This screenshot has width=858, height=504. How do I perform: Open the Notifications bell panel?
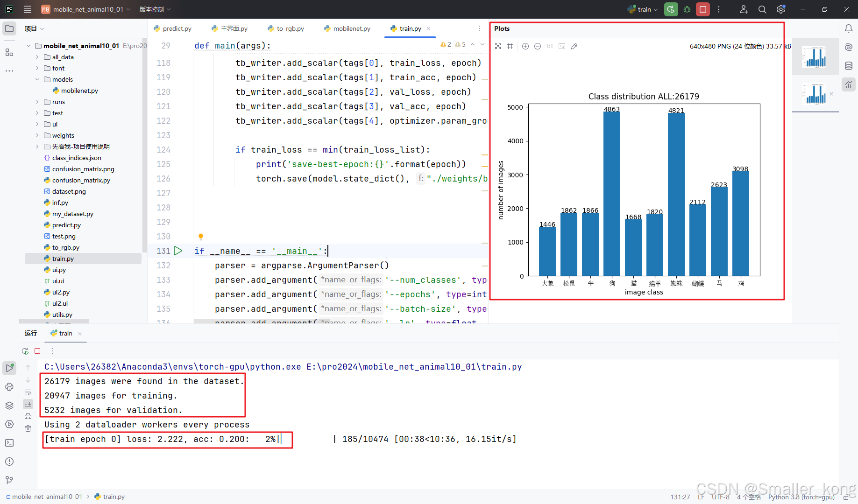tap(849, 28)
